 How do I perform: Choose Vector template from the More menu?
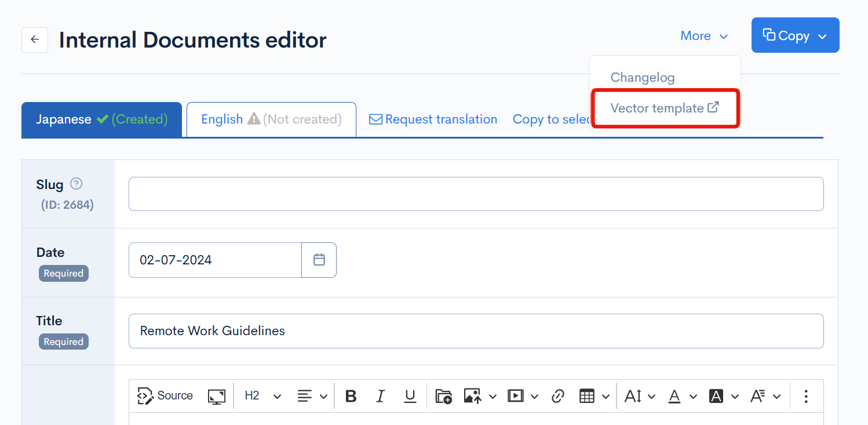click(664, 108)
